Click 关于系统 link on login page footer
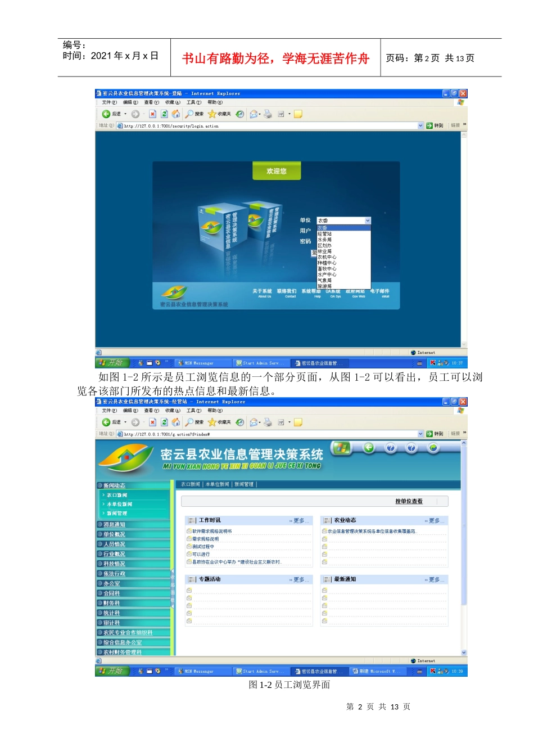This screenshot has height=756, width=534. coord(262,291)
